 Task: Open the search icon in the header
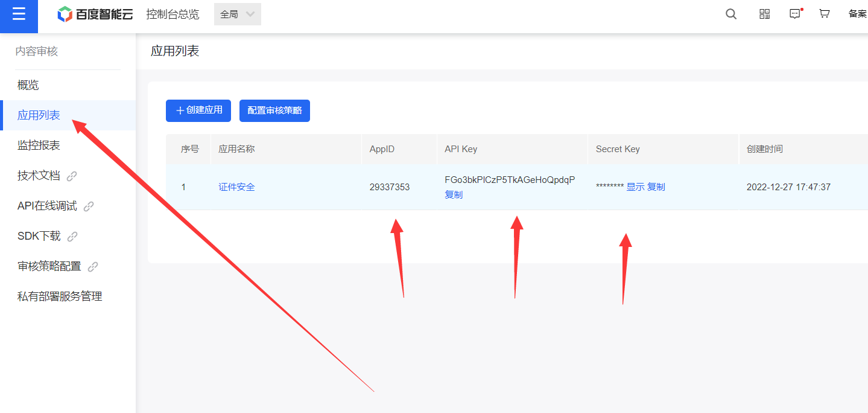point(731,14)
